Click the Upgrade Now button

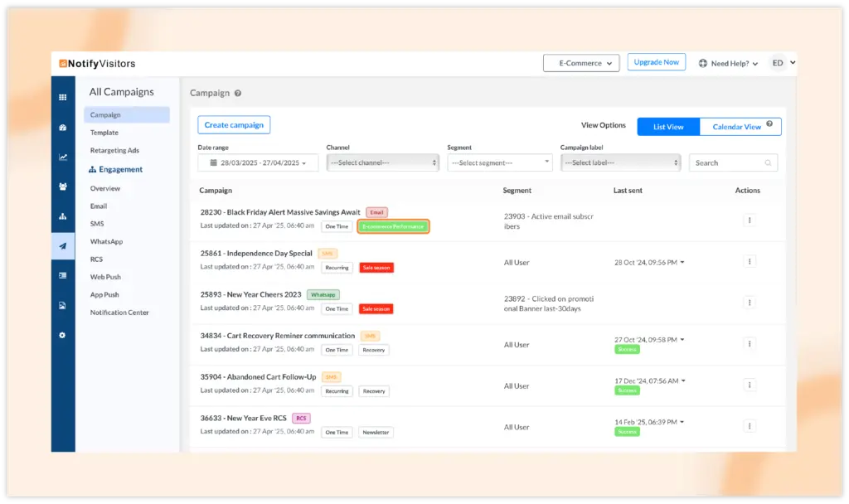pos(656,62)
